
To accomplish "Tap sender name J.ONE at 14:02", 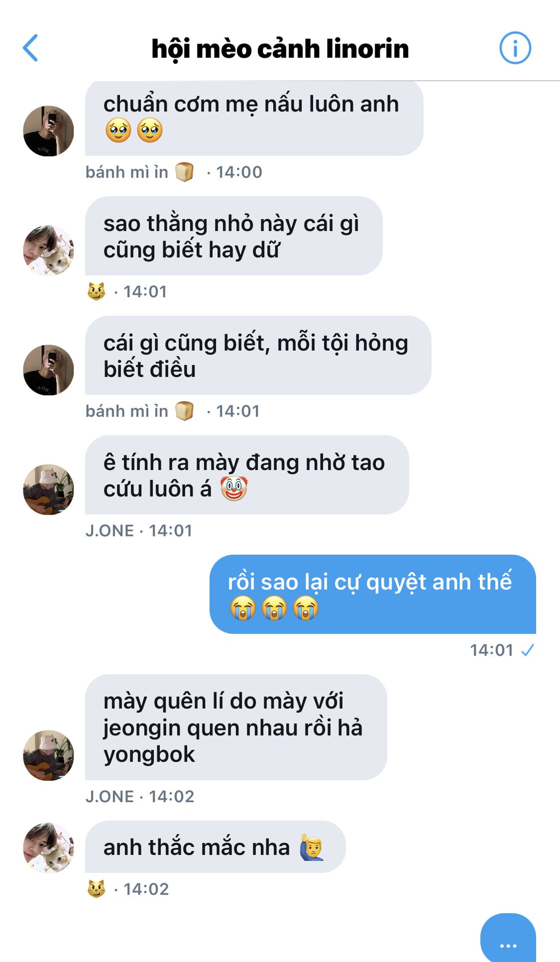I will click(x=109, y=796).
